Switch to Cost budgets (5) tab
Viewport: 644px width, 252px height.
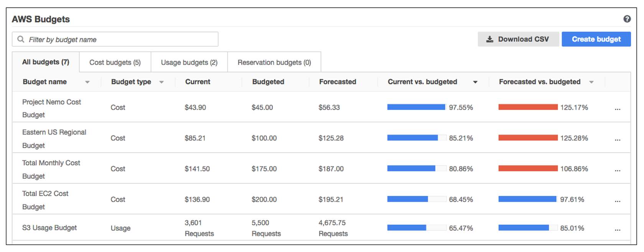tap(115, 62)
